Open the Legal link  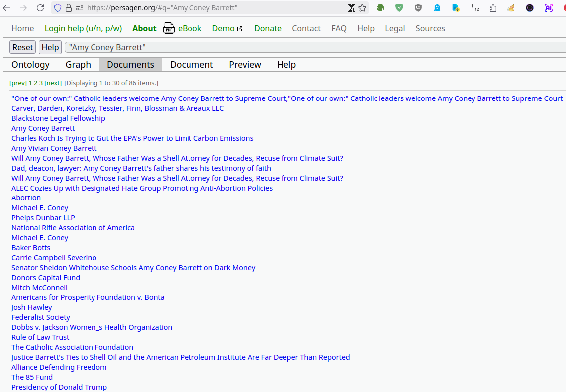coord(395,28)
